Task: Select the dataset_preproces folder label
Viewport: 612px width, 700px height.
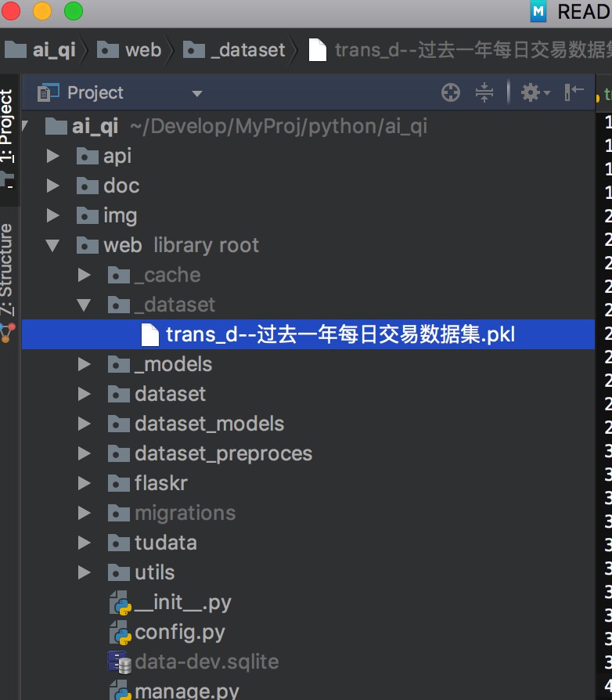Action: 224,453
